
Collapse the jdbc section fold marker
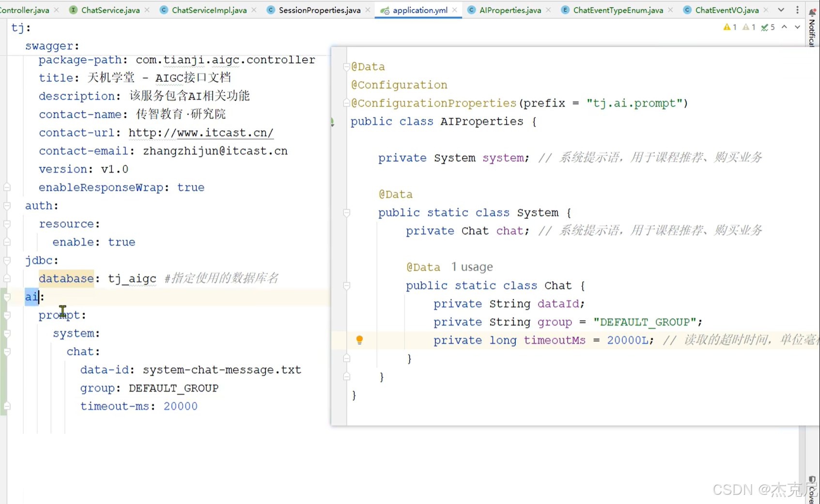point(7,260)
